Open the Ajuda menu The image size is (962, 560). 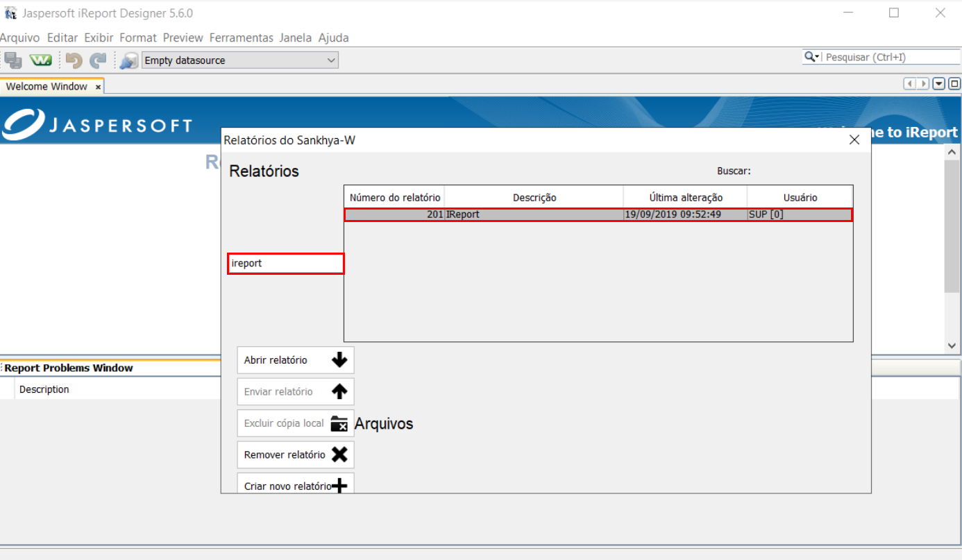pyautogui.click(x=333, y=37)
